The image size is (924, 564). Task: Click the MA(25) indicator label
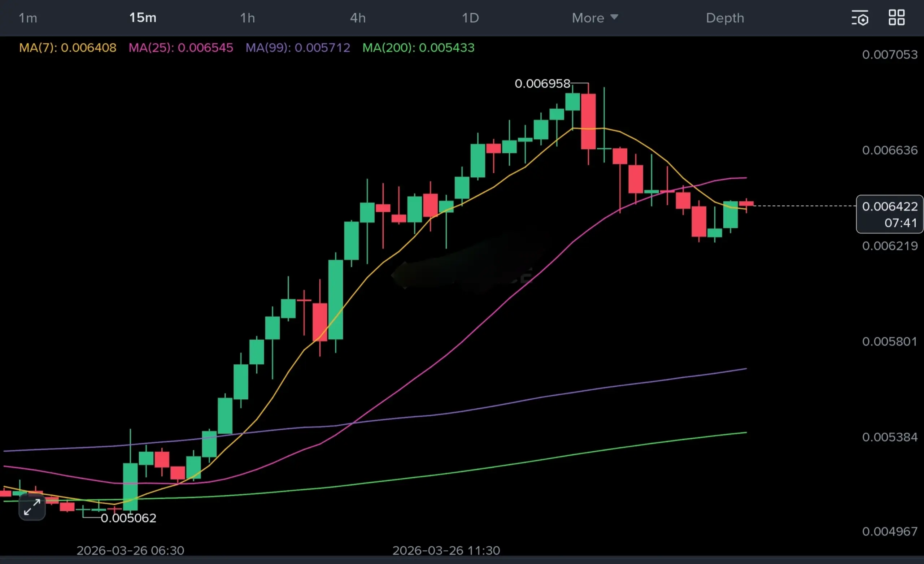(181, 48)
